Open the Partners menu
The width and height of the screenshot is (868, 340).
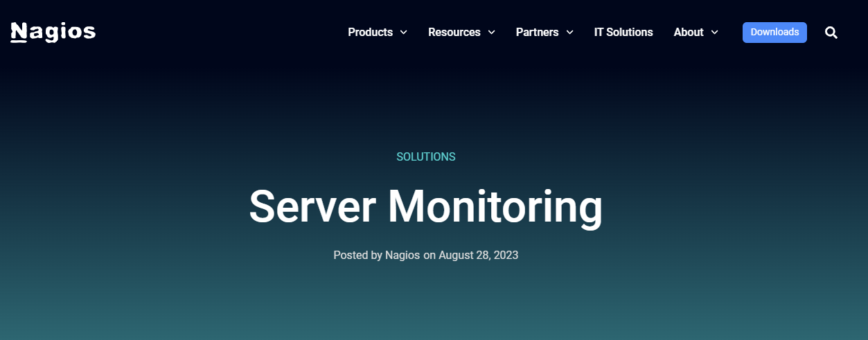coord(538,33)
